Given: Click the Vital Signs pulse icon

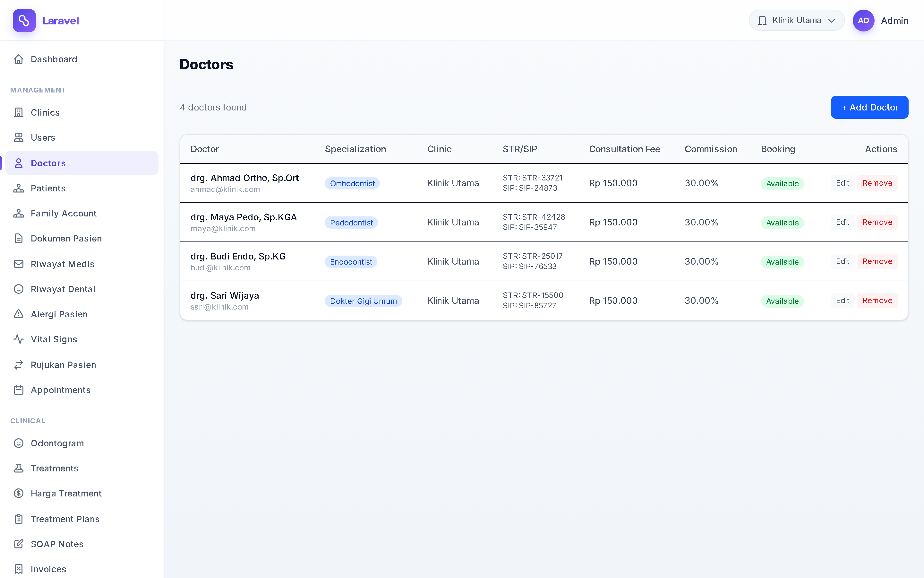Looking at the screenshot, I should 19,339.
